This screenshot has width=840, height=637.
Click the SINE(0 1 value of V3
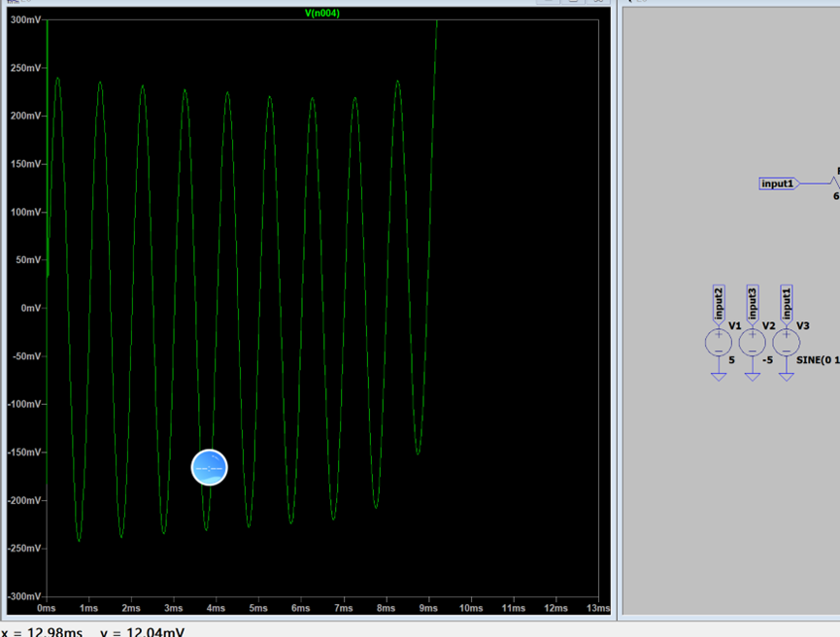[818, 360]
